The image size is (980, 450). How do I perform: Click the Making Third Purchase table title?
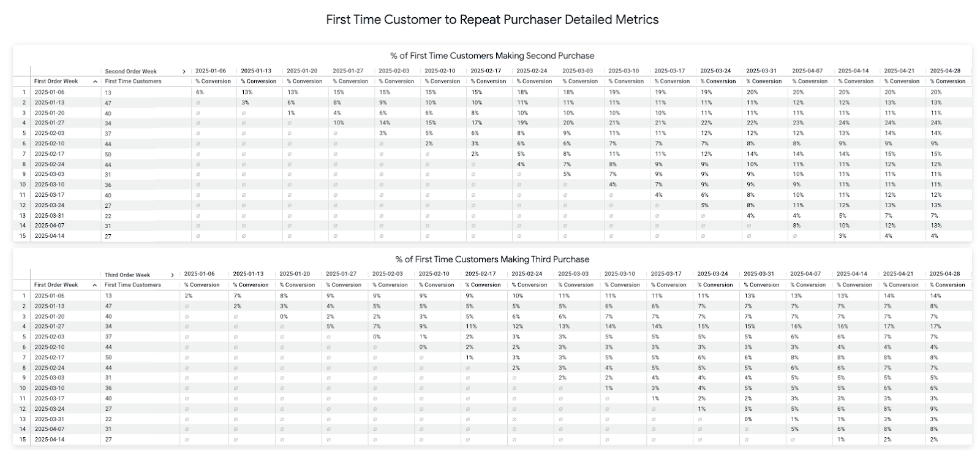[492, 259]
